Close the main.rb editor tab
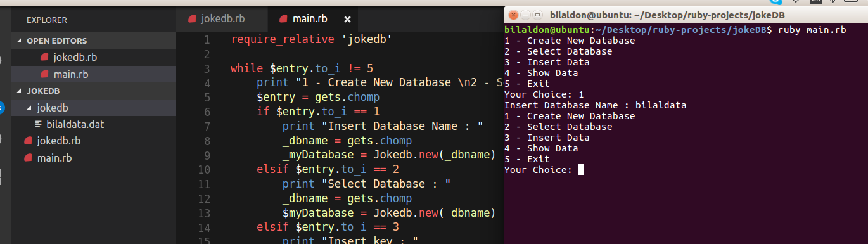The width and height of the screenshot is (868, 244). [x=347, y=19]
